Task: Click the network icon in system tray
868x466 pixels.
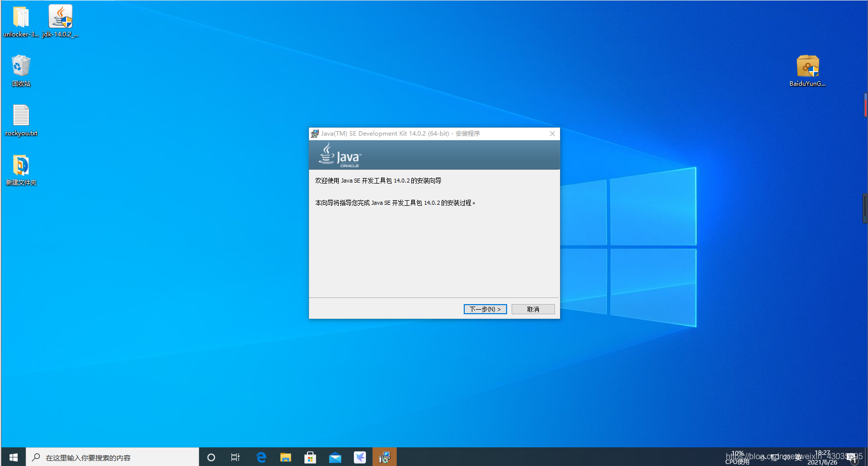Action: click(x=775, y=457)
